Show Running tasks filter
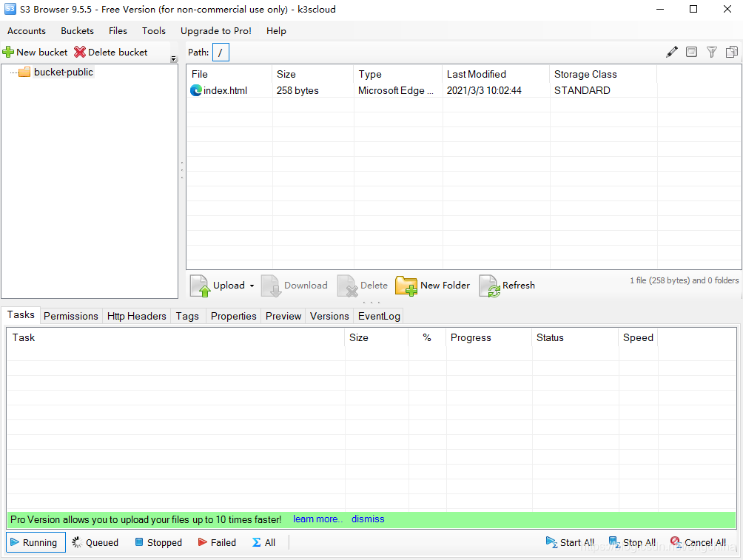The image size is (743, 560). [36, 542]
